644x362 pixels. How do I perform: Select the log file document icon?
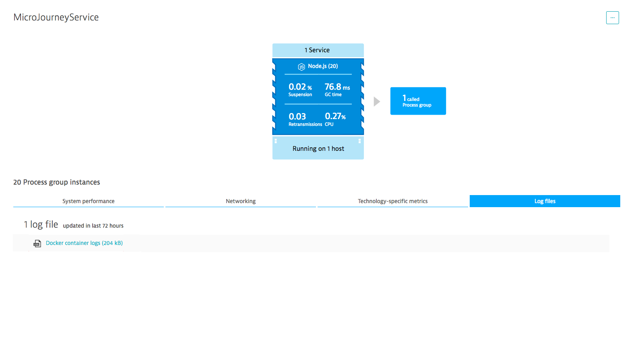point(37,243)
